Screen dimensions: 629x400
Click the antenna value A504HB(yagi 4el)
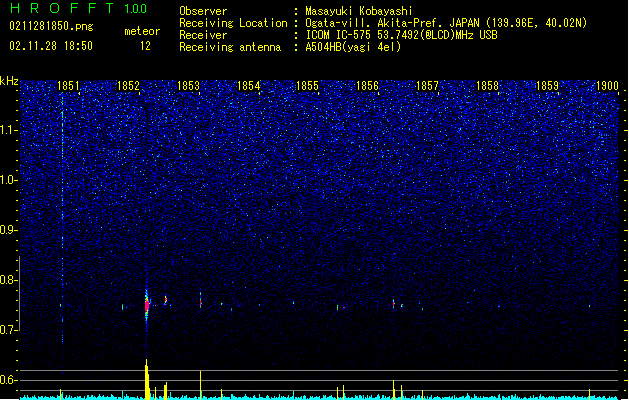(x=353, y=47)
